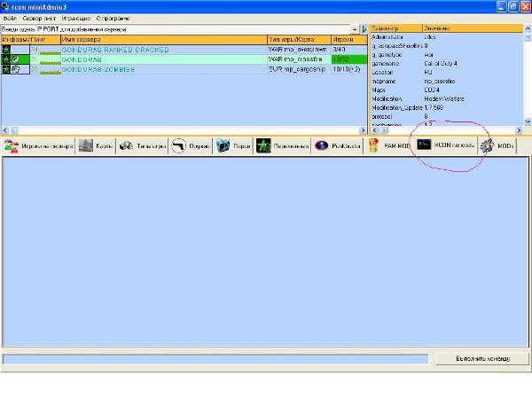The height and width of the screenshot is (399, 532).
Task: Select the gamename parameter row
Action: [446, 64]
